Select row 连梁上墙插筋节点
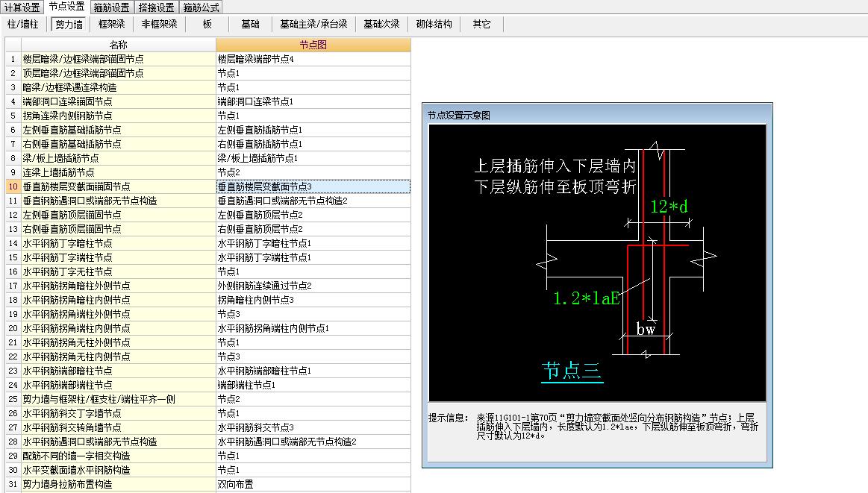Screen dimensions: 868x493 (119, 172)
